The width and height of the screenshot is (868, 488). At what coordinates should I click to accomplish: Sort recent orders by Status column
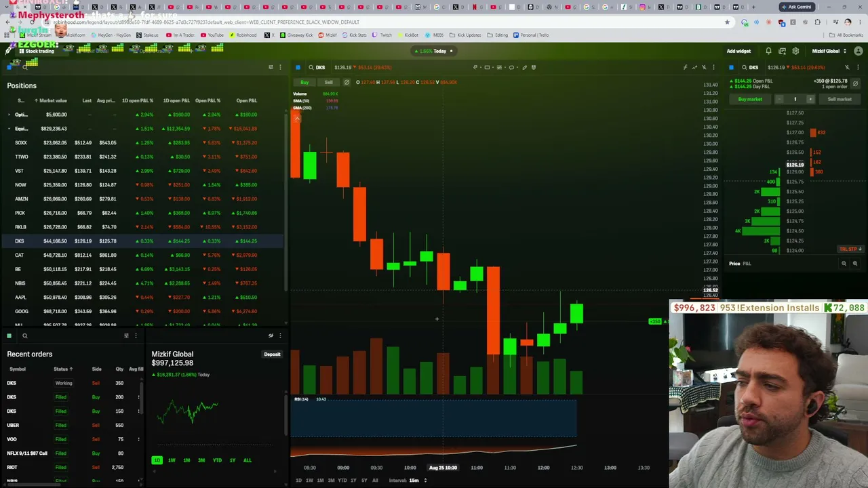click(x=63, y=369)
